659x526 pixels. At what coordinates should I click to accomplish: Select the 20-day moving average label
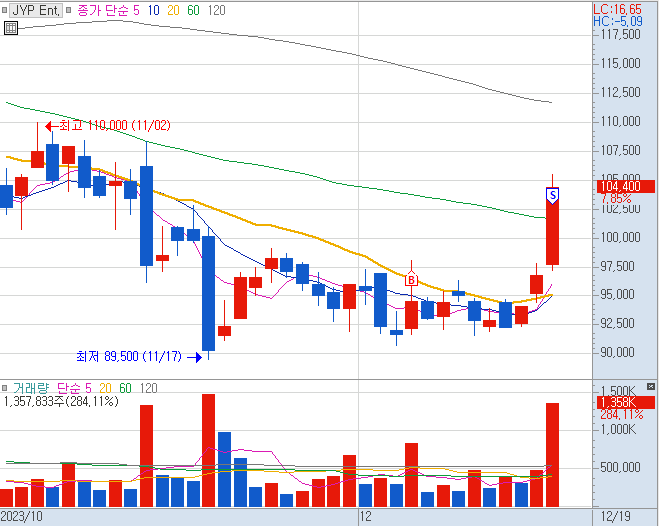pyautogui.click(x=173, y=11)
